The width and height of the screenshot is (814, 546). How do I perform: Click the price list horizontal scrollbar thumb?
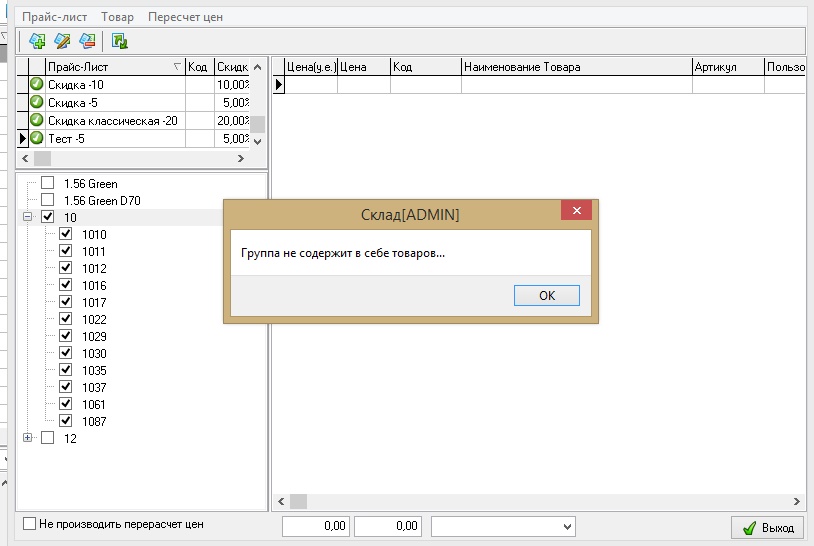42,159
